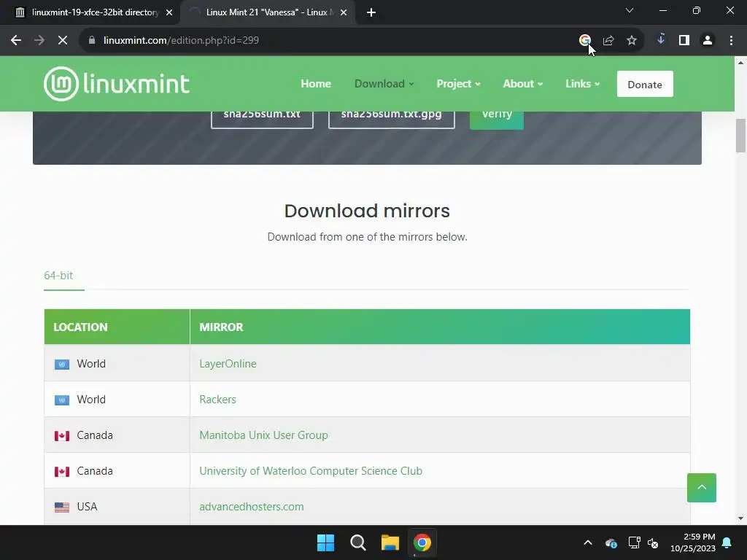The height and width of the screenshot is (560, 747).
Task: Click the network tray icon
Action: click(x=634, y=542)
